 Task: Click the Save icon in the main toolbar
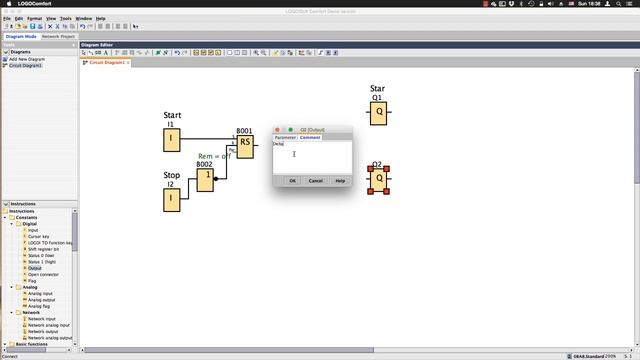pyautogui.click(x=32, y=27)
